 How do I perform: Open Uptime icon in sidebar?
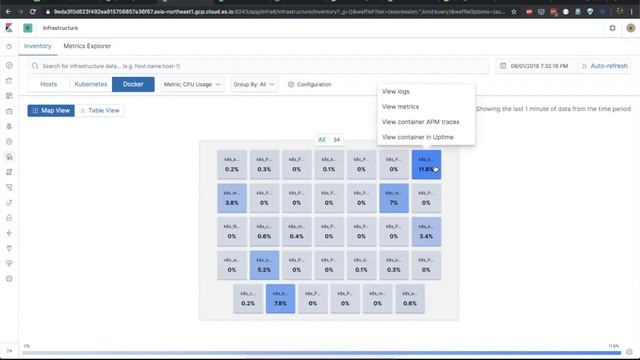9,202
